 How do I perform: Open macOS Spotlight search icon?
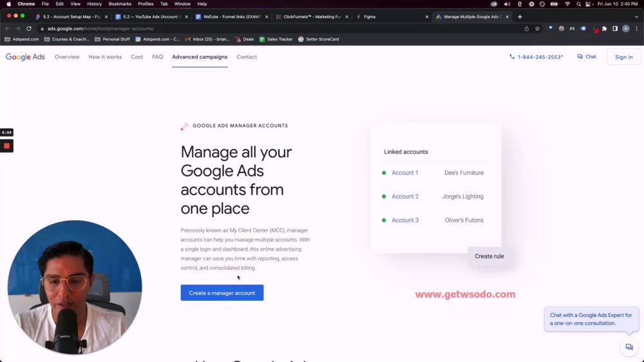578,4
